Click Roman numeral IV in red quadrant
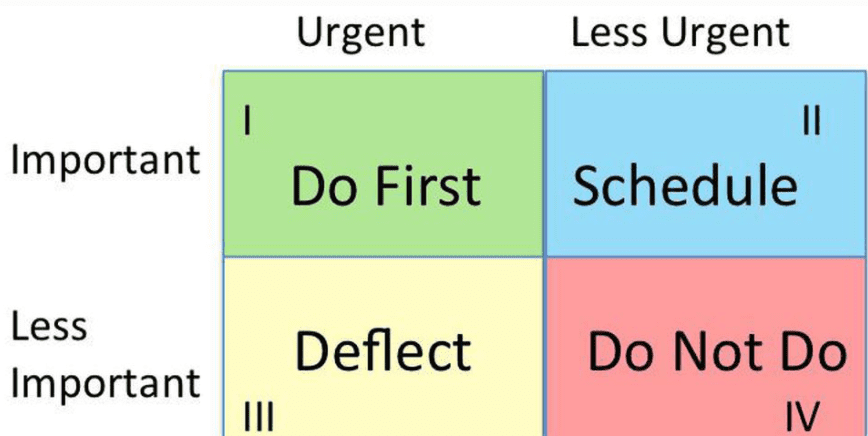 point(802,414)
